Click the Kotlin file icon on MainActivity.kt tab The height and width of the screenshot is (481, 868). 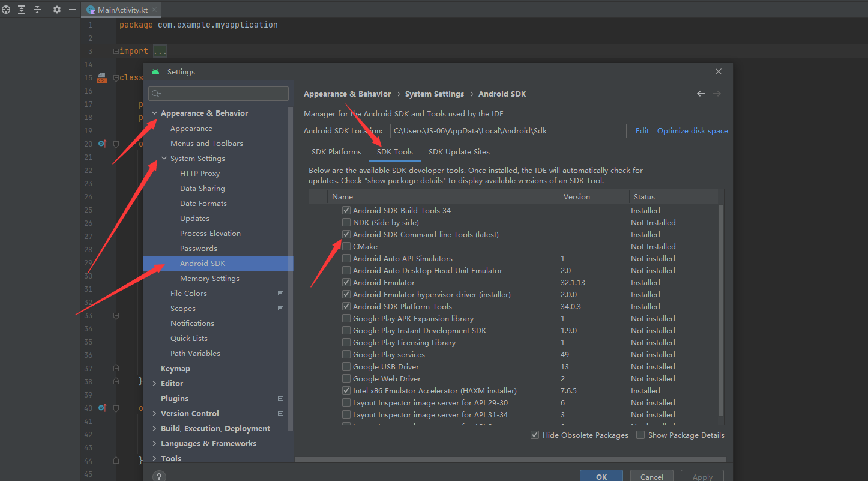(91, 10)
